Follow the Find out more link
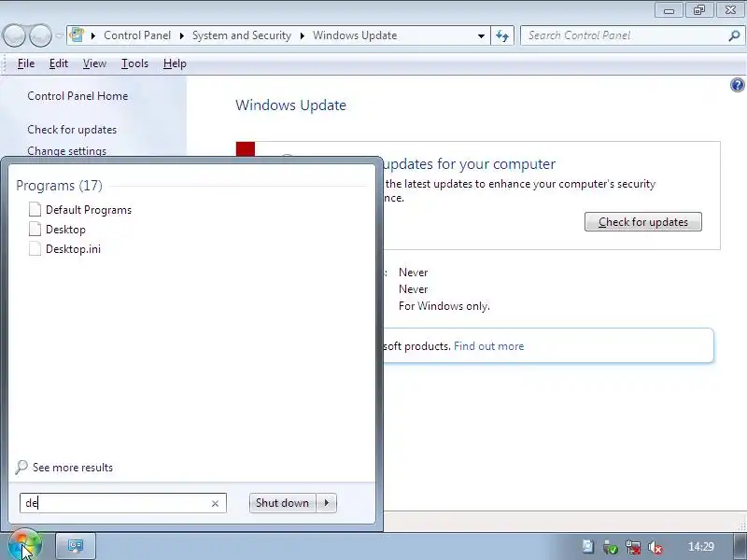Viewport: 747px width, 560px height. (488, 346)
